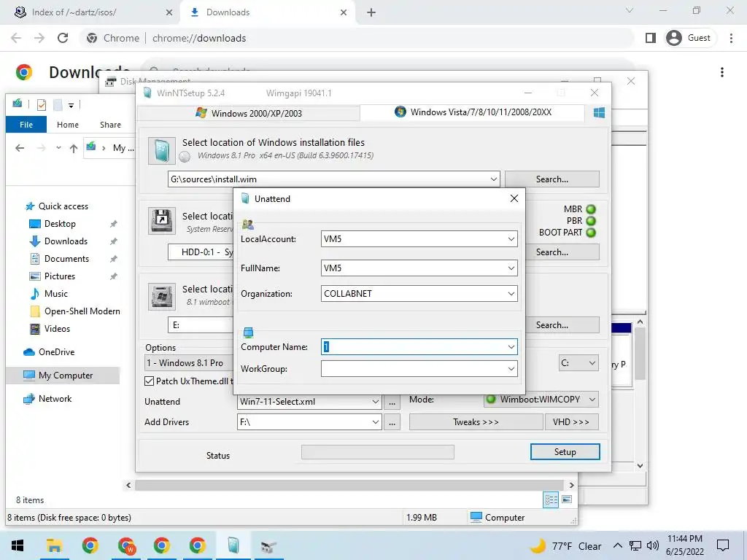This screenshot has height=560, width=747.
Task: Click the installation files source icon
Action: click(161, 150)
